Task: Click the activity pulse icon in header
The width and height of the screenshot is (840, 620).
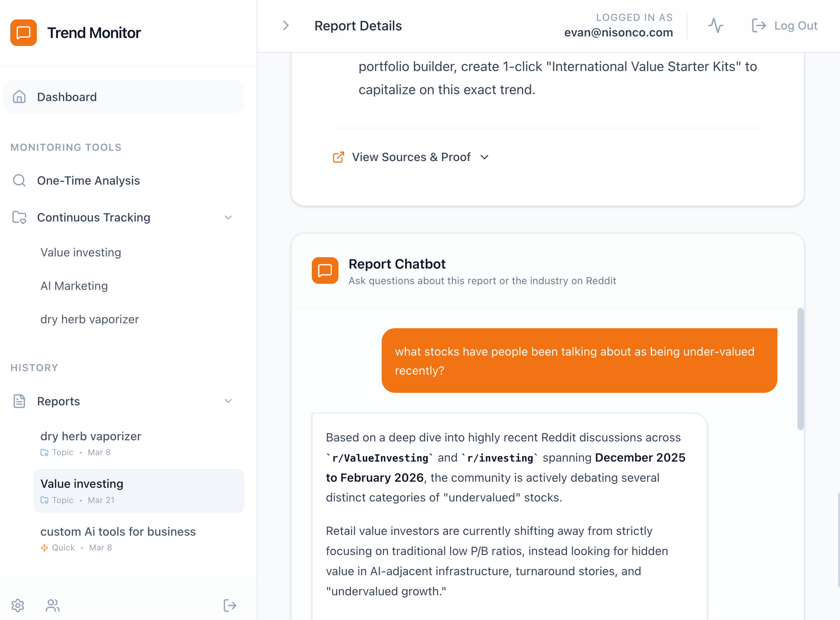Action: tap(716, 26)
